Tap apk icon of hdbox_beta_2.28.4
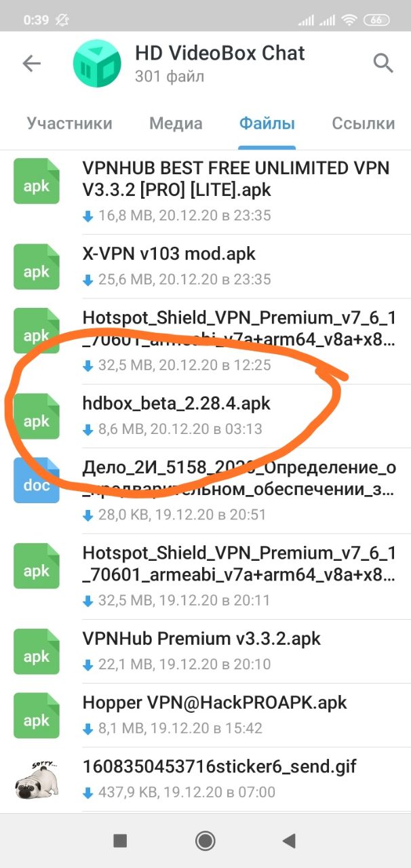The image size is (411, 868). coord(37,416)
